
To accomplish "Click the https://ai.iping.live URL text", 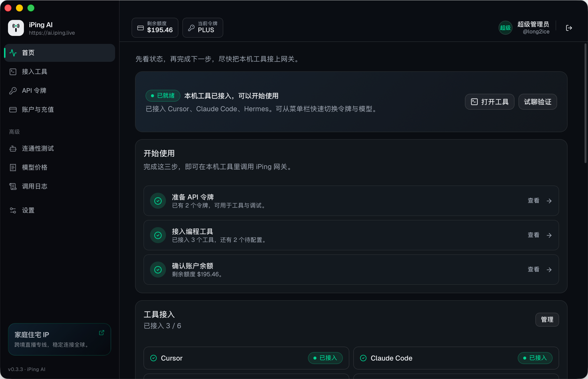I will 52,33.
